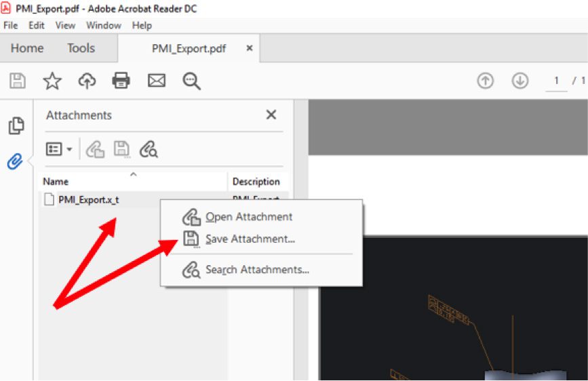Click the save attachment icon in panel toolbar
The height and width of the screenshot is (381, 588).
121,149
